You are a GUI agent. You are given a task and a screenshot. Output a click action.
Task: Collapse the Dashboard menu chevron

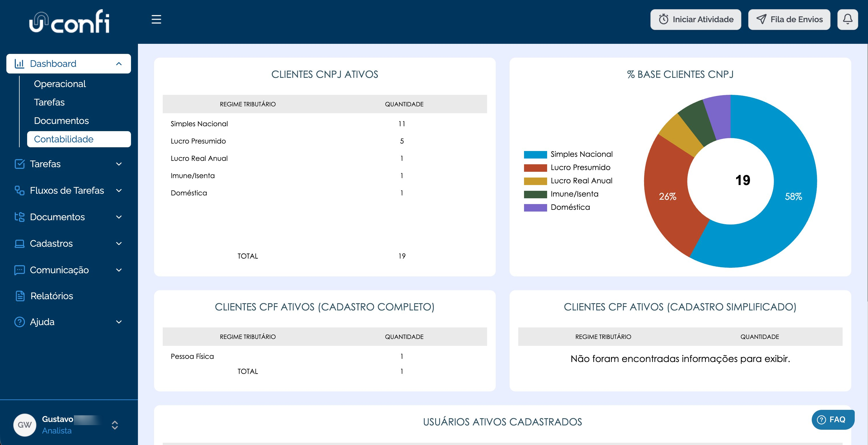point(119,64)
